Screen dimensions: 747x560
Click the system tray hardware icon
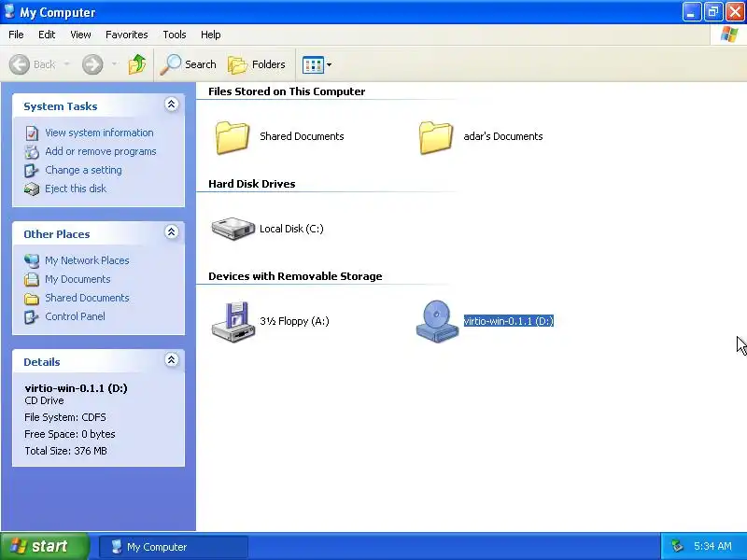[677, 546]
